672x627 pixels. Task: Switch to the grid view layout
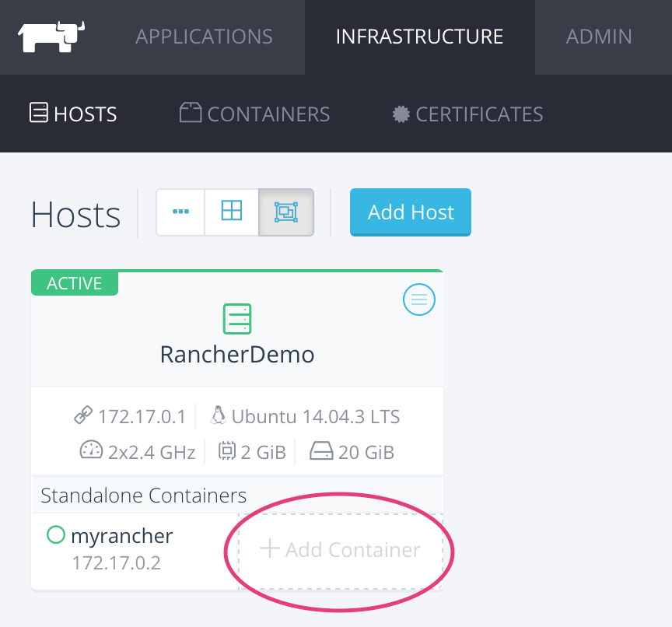(232, 212)
